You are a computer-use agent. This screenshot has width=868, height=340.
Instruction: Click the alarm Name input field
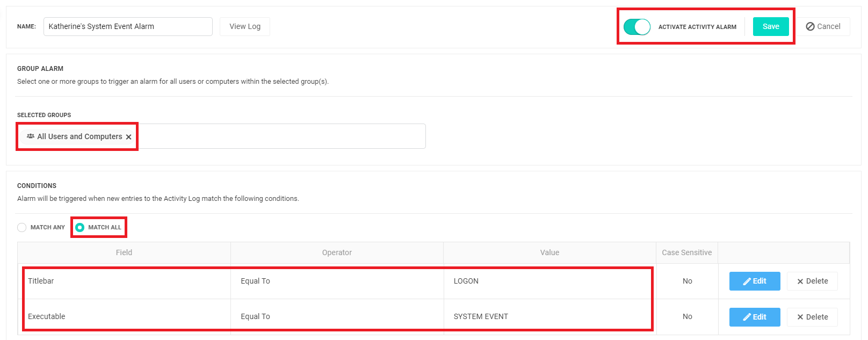click(128, 27)
